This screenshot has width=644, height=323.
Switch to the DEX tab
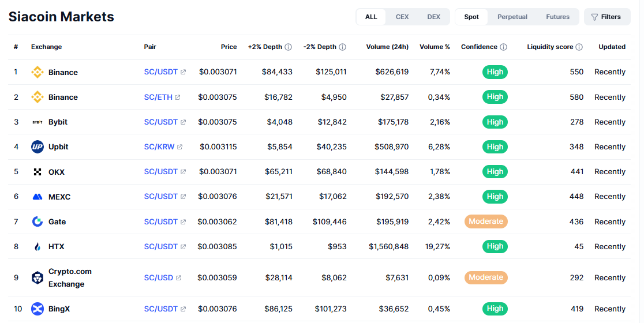pyautogui.click(x=434, y=17)
